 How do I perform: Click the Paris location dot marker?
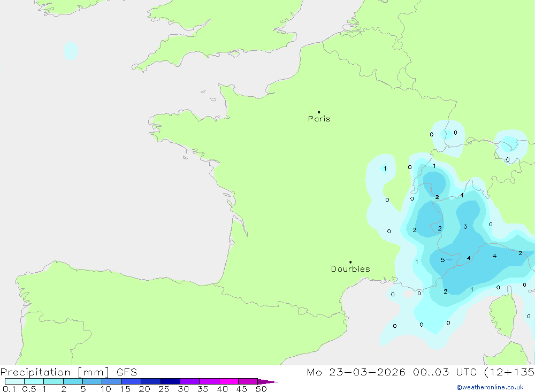(x=319, y=112)
